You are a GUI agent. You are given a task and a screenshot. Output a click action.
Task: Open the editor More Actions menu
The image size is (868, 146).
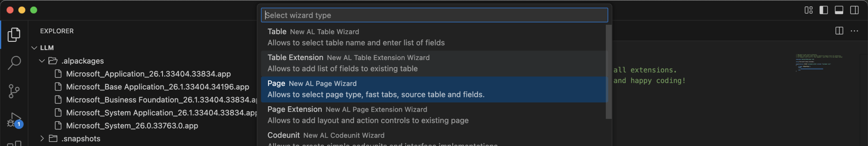tap(855, 31)
